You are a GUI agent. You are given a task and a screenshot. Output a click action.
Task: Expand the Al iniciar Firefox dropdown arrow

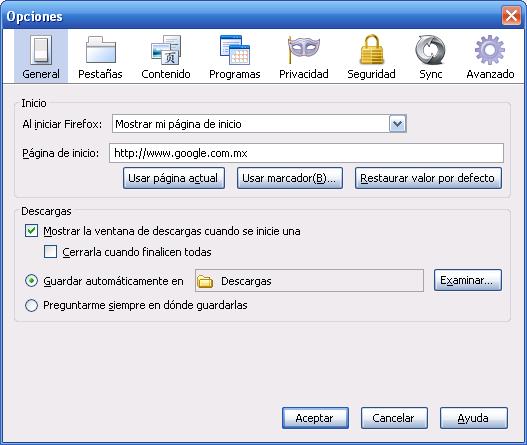pos(398,124)
